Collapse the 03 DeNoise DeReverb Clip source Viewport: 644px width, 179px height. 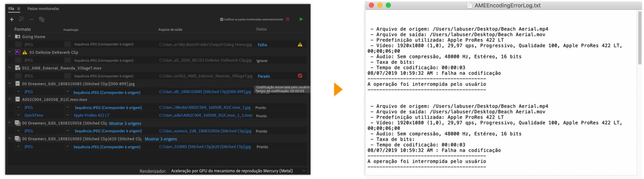pos(10,52)
